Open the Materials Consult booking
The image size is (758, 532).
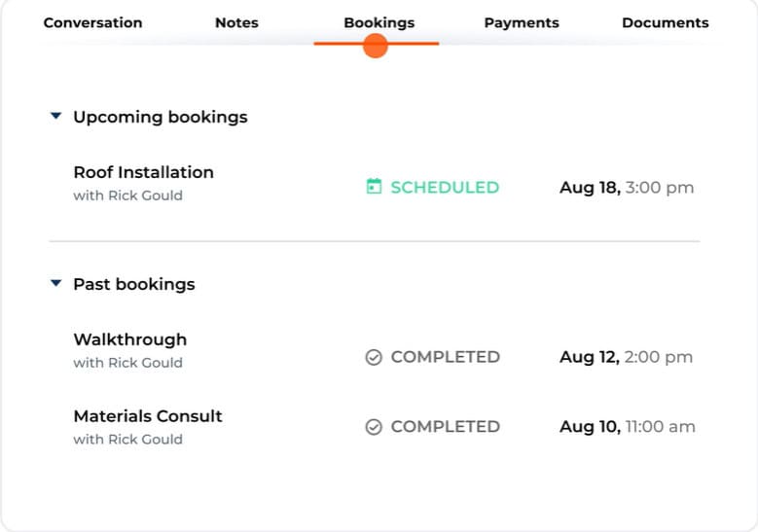[148, 415]
